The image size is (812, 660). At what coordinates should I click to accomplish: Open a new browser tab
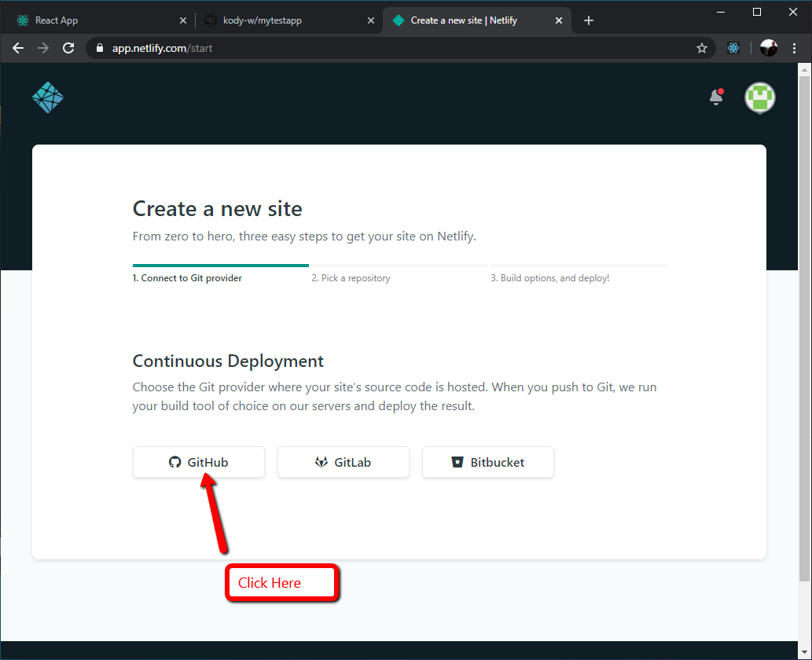tap(589, 20)
